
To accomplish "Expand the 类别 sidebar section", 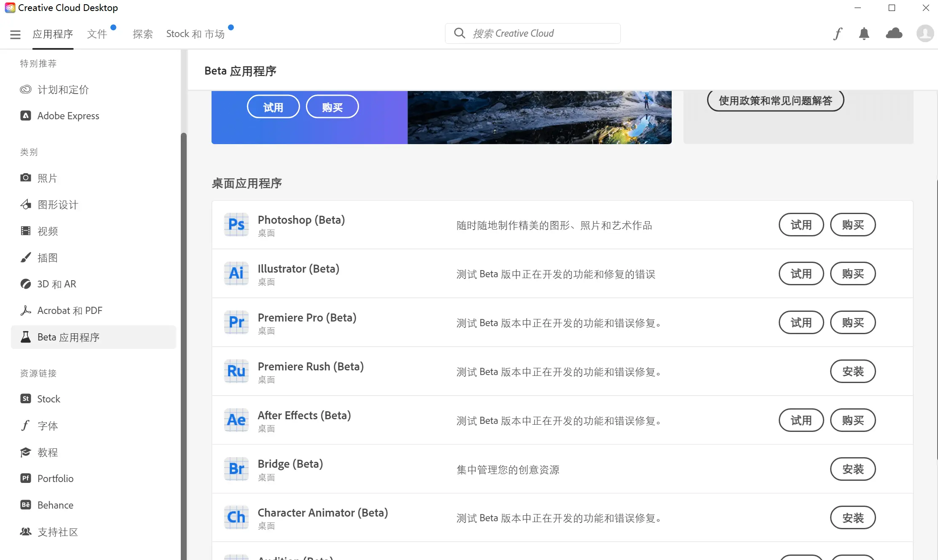I will point(29,151).
